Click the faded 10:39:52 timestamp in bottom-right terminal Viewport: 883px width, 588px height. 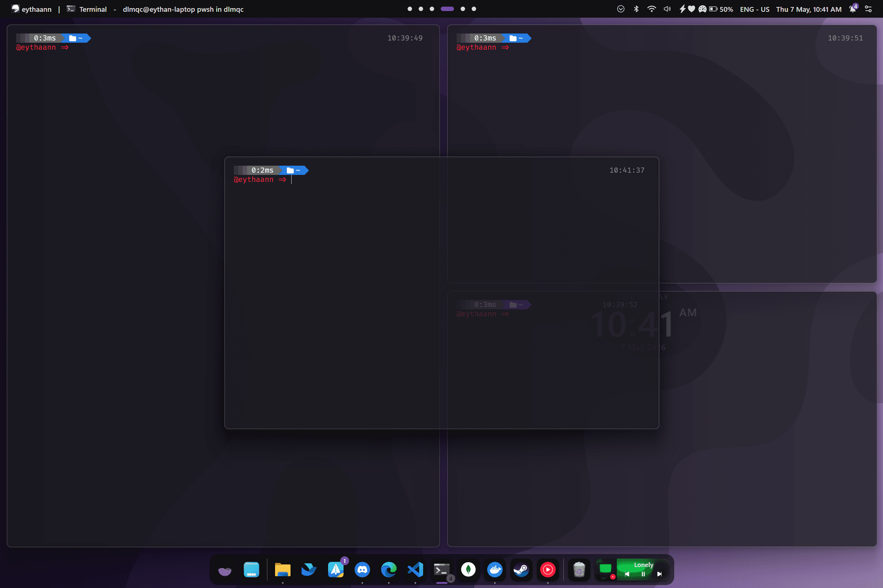click(x=620, y=304)
